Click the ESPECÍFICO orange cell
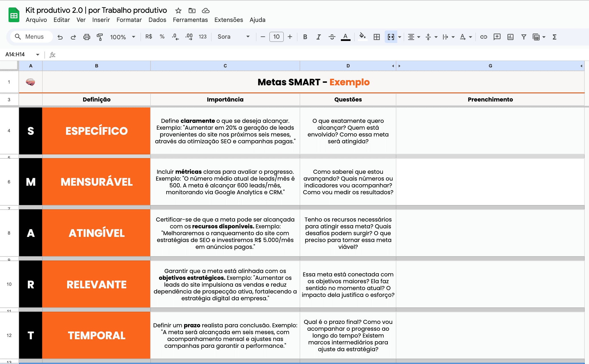The width and height of the screenshot is (589, 364). point(96,131)
